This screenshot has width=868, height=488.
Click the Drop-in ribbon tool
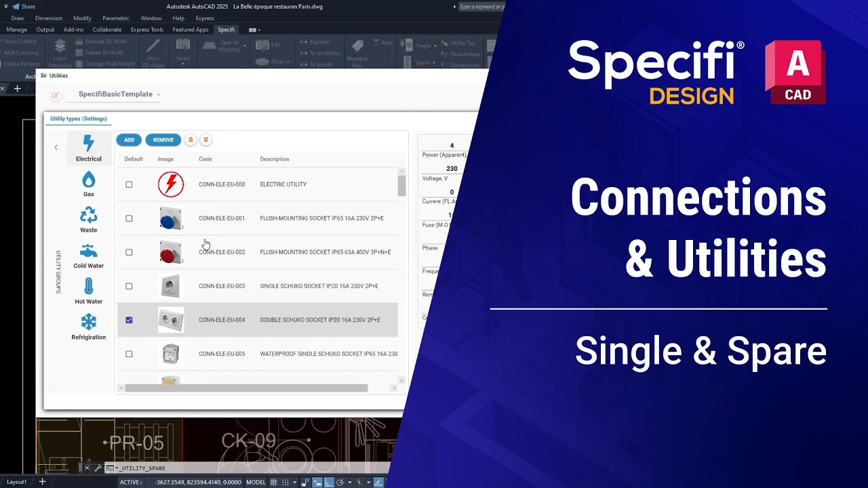[x=272, y=62]
